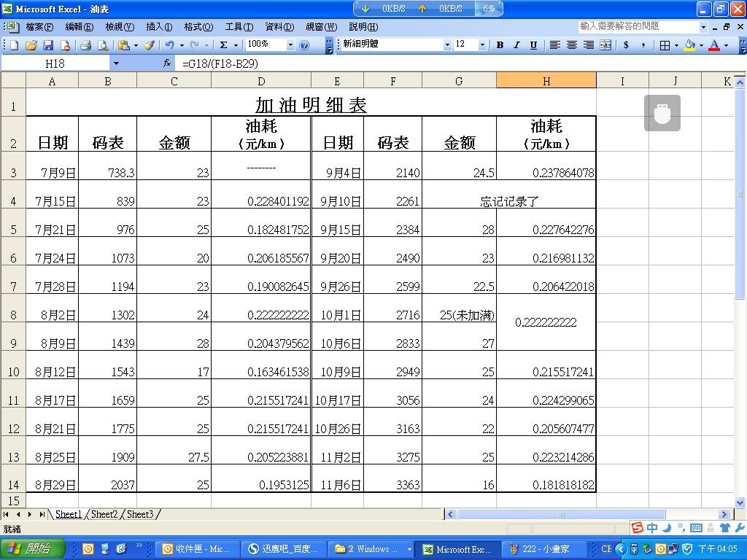This screenshot has height=560, width=747.
Task: Click the AutoSum sigma button
Action: point(223,45)
